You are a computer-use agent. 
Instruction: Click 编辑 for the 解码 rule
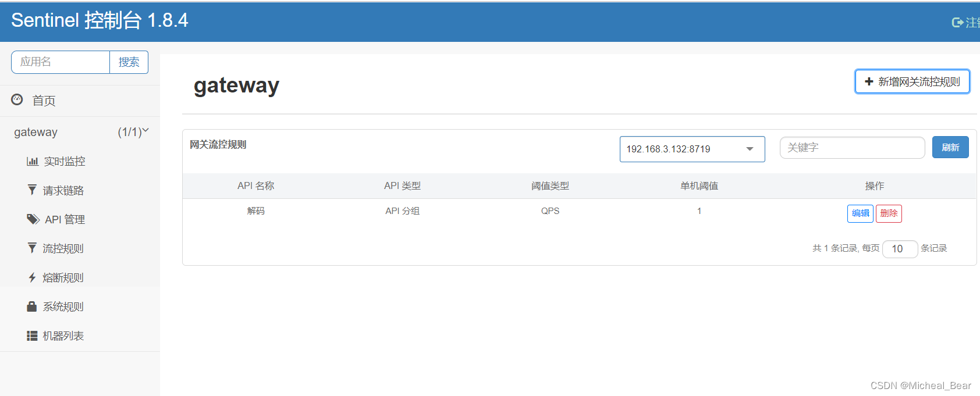pyautogui.click(x=860, y=213)
